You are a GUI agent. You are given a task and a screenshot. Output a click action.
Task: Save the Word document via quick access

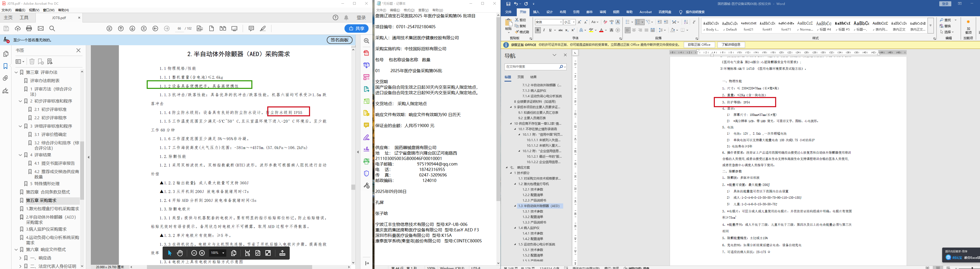(x=508, y=4)
